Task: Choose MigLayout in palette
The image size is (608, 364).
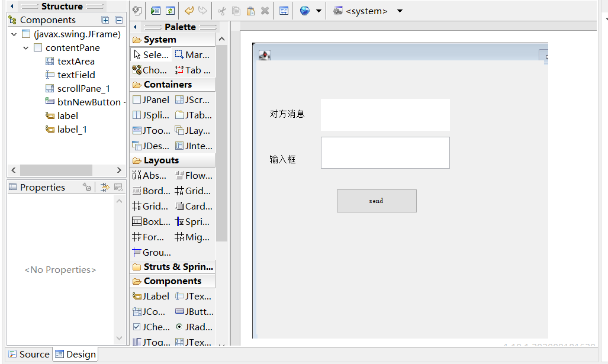Action: (x=192, y=237)
